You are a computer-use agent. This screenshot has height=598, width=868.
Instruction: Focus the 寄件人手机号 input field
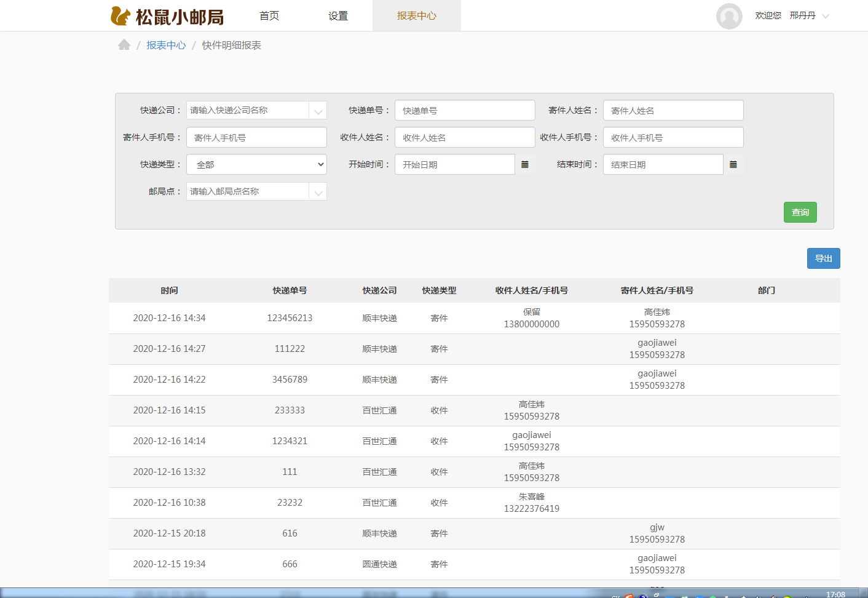(x=256, y=137)
